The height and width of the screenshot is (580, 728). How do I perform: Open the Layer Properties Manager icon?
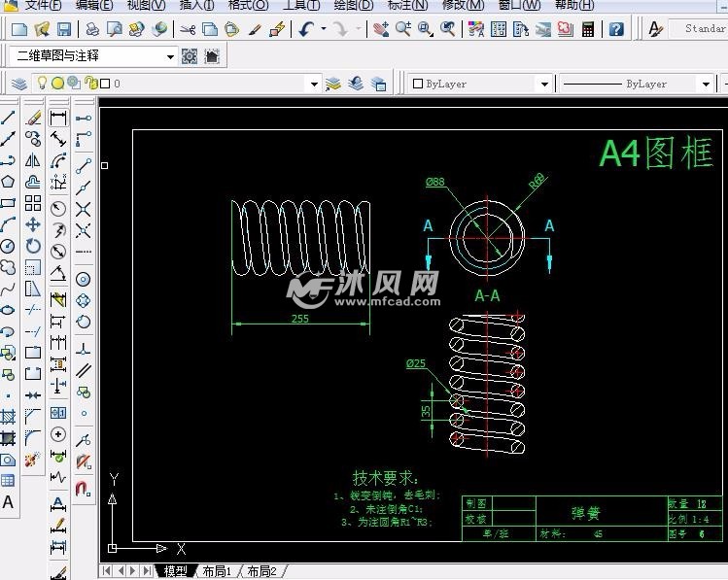pos(19,84)
